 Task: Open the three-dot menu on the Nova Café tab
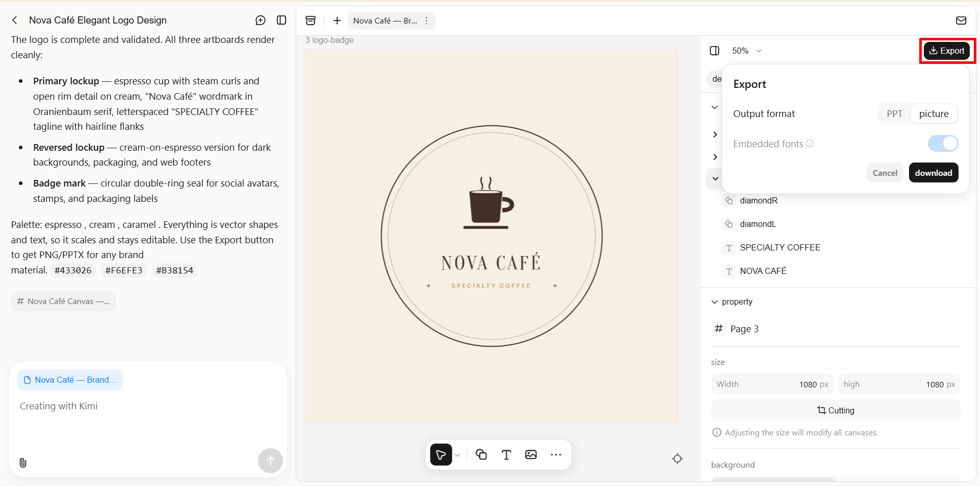[426, 21]
